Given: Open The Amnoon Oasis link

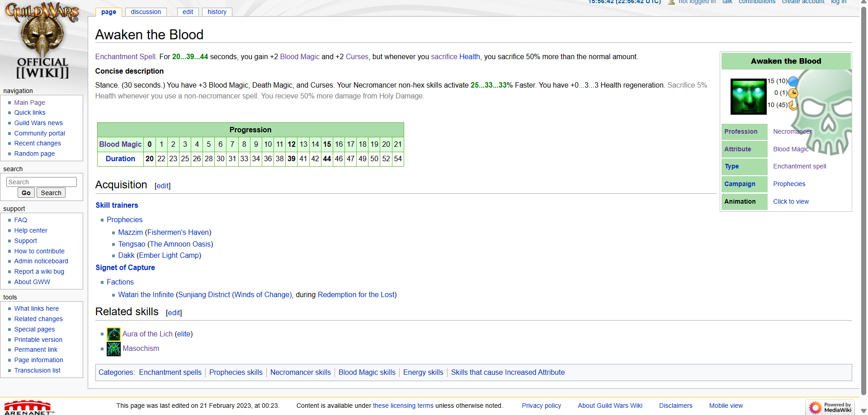Looking at the screenshot, I should click(x=180, y=244).
